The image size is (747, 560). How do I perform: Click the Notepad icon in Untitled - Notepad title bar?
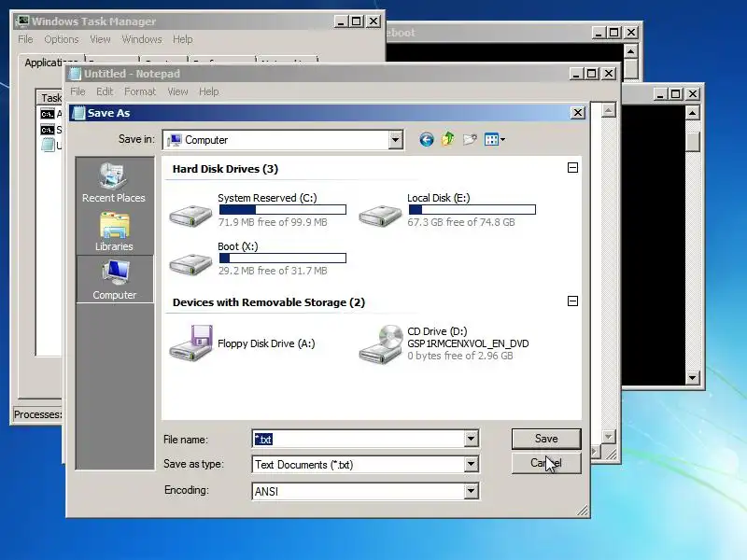pos(76,74)
